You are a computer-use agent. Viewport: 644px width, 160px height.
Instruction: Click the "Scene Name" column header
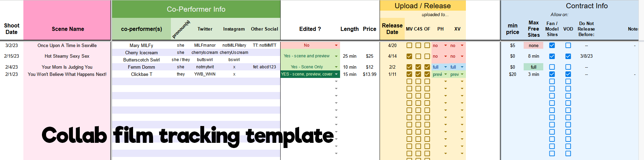[68, 29]
